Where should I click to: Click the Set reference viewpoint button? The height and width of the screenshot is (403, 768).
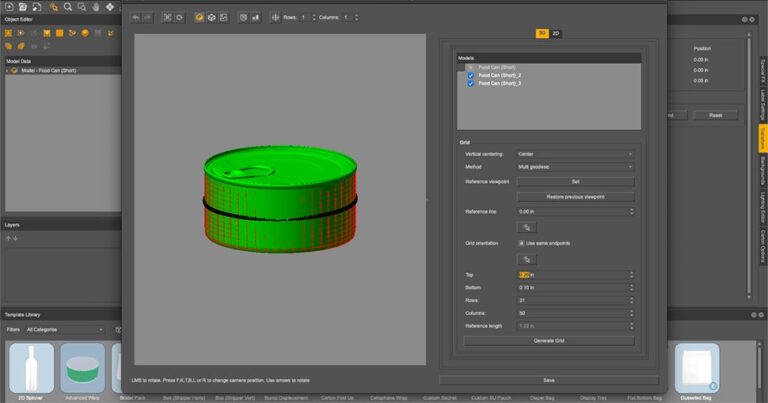point(576,182)
